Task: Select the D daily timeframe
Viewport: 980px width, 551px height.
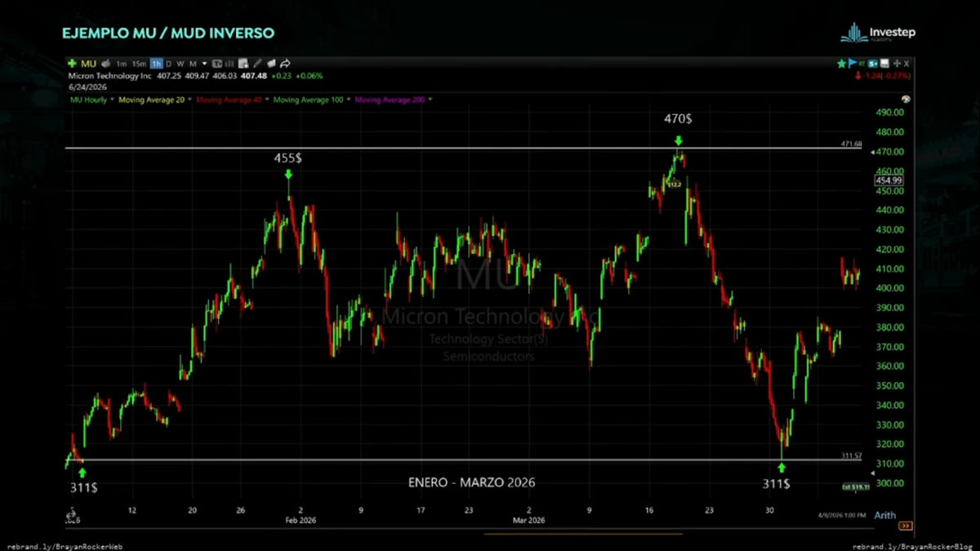Action: click(169, 64)
